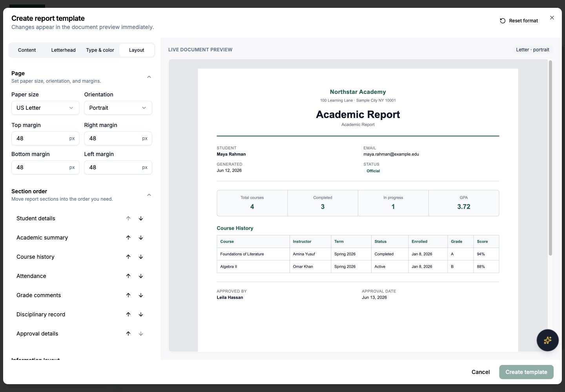Image resolution: width=565 pixels, height=392 pixels.
Task: Move Disciplinary record section down
Action: click(141, 314)
